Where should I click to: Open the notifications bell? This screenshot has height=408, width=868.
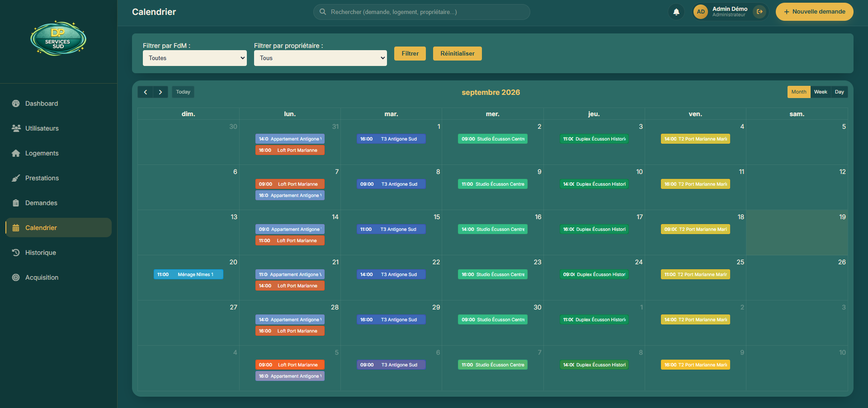click(x=676, y=12)
